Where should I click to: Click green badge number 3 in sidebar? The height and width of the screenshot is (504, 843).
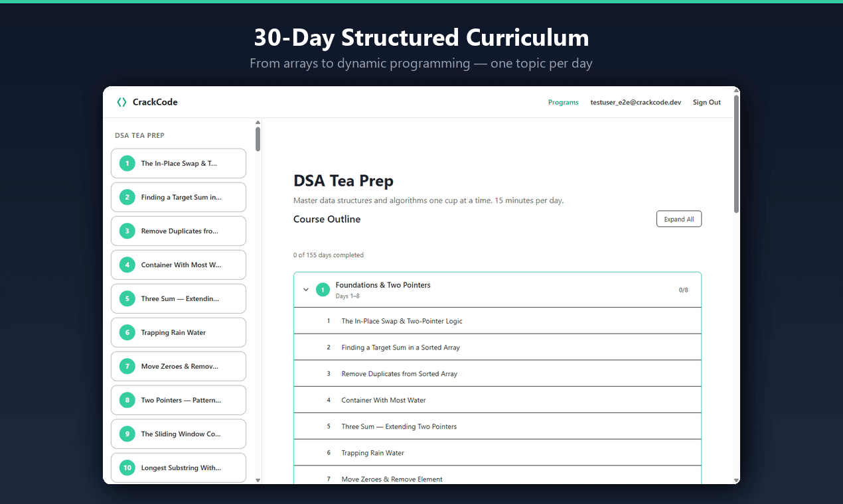127,231
